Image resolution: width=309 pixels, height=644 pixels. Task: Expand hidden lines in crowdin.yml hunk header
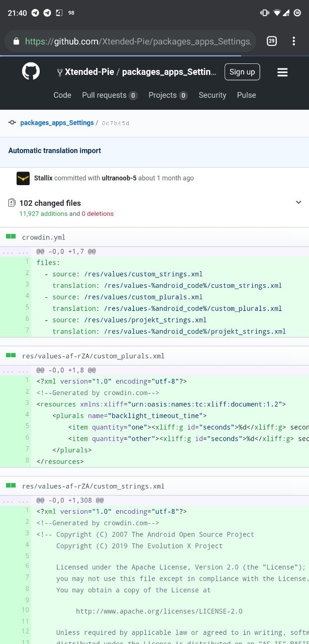pos(15,251)
